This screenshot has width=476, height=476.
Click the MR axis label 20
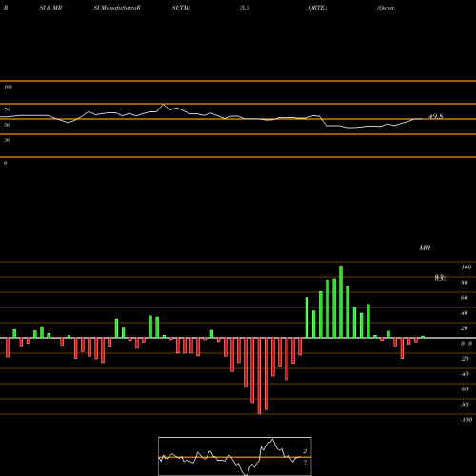(465, 328)
